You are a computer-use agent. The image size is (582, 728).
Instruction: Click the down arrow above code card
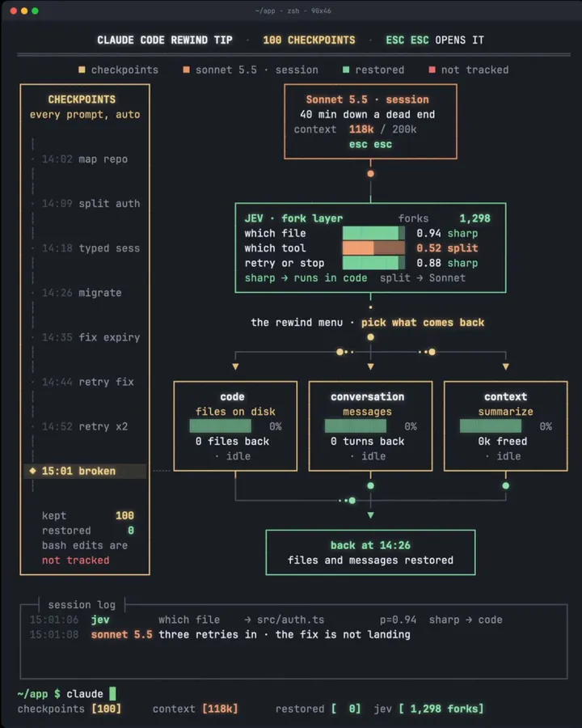click(235, 366)
